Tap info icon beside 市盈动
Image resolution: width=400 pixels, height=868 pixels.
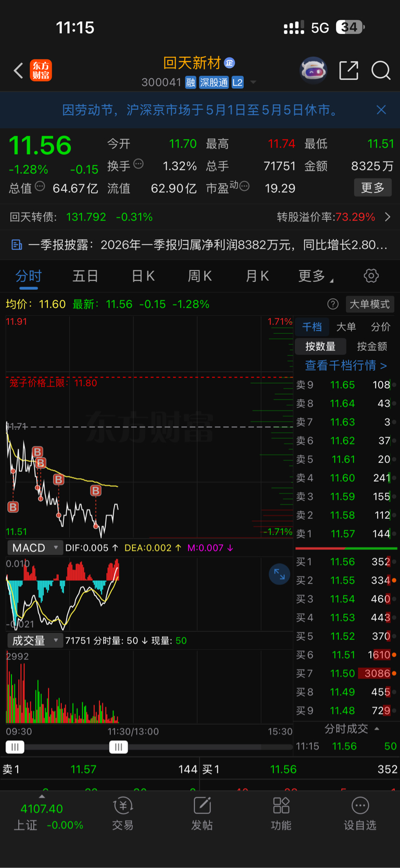click(244, 186)
